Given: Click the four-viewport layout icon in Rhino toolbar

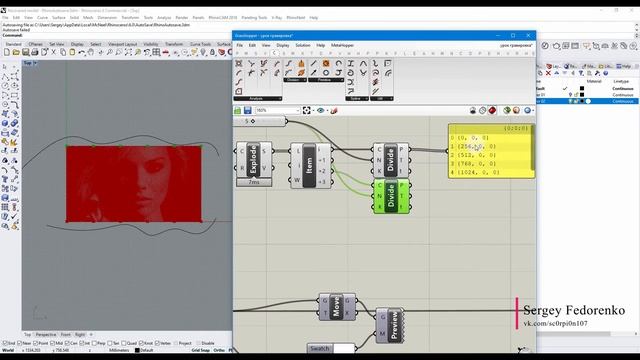Looking at the screenshot, I should pyautogui.click(x=156, y=52).
